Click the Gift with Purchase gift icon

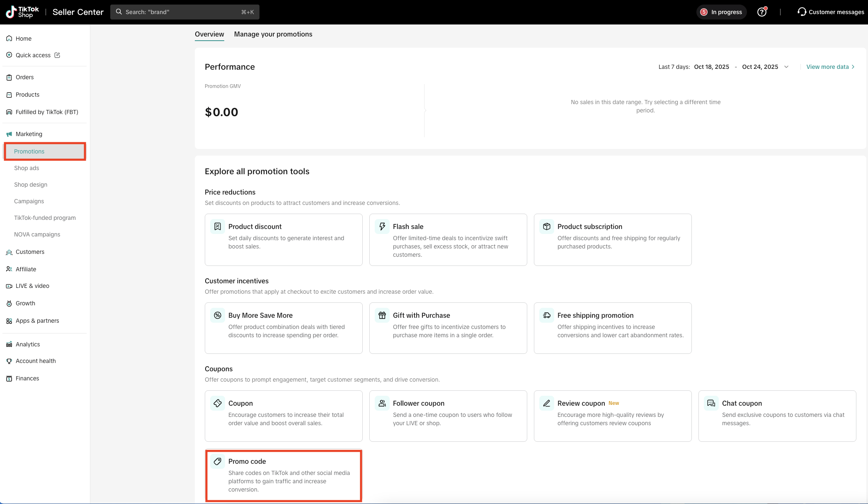point(382,315)
